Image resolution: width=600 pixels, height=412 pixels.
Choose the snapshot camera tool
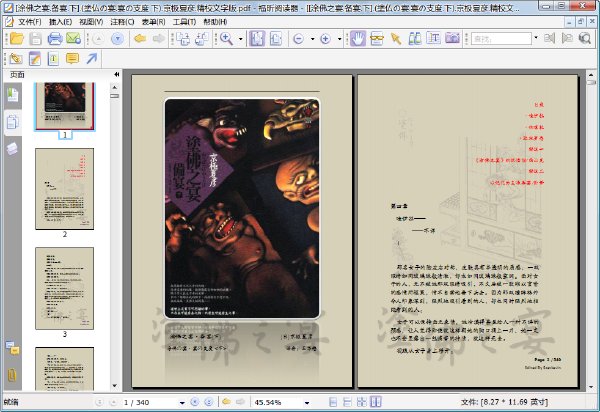point(452,39)
